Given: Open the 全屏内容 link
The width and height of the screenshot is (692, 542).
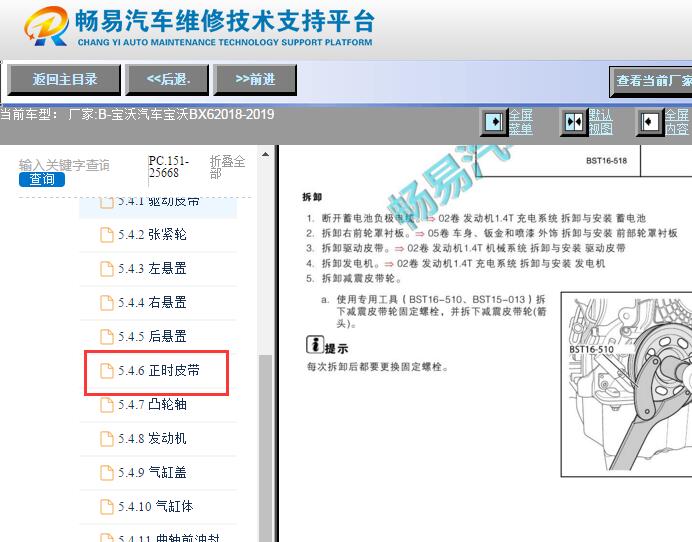Looking at the screenshot, I should (677, 122).
